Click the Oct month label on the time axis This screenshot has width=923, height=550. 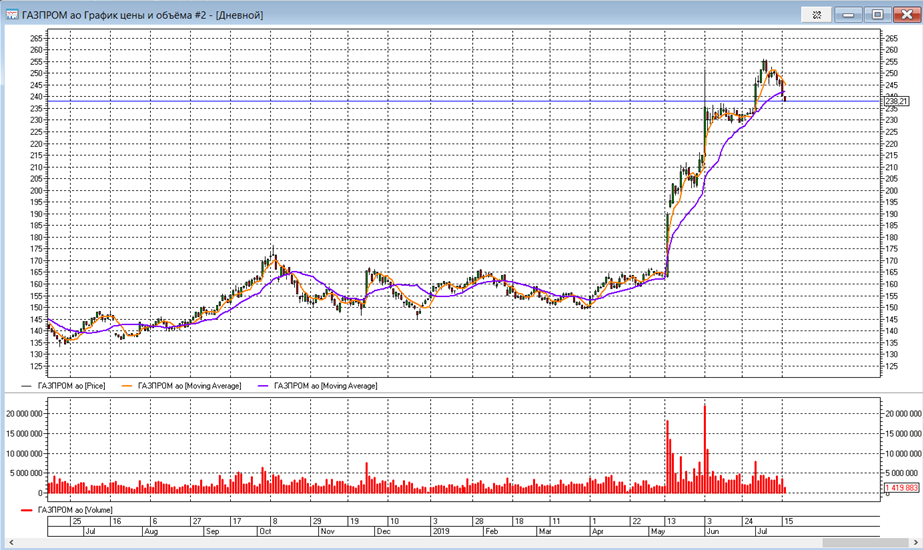point(265,531)
